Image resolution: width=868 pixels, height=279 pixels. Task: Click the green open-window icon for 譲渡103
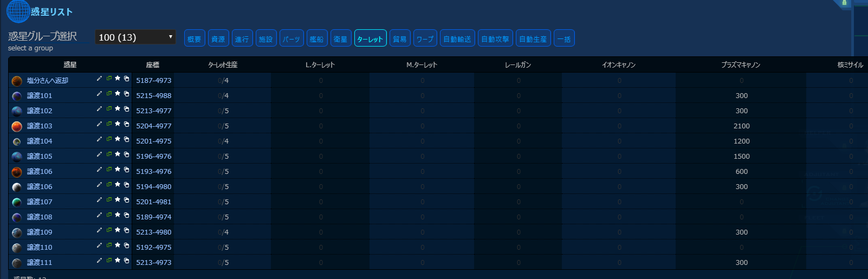click(x=109, y=124)
